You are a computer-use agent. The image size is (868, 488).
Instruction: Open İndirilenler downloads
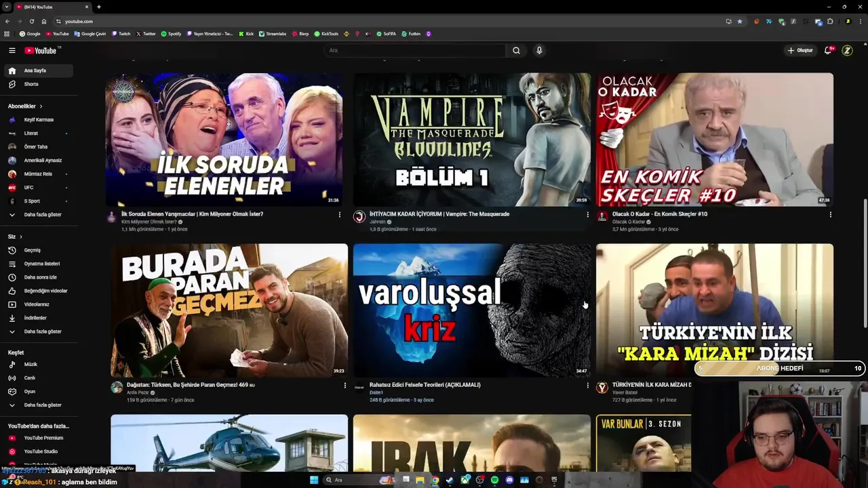tap(38, 318)
